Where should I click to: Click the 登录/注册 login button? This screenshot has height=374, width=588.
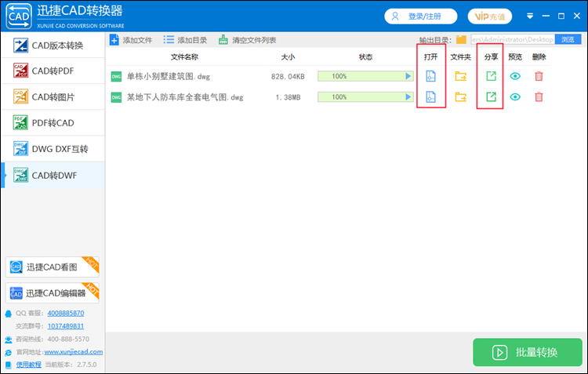421,16
